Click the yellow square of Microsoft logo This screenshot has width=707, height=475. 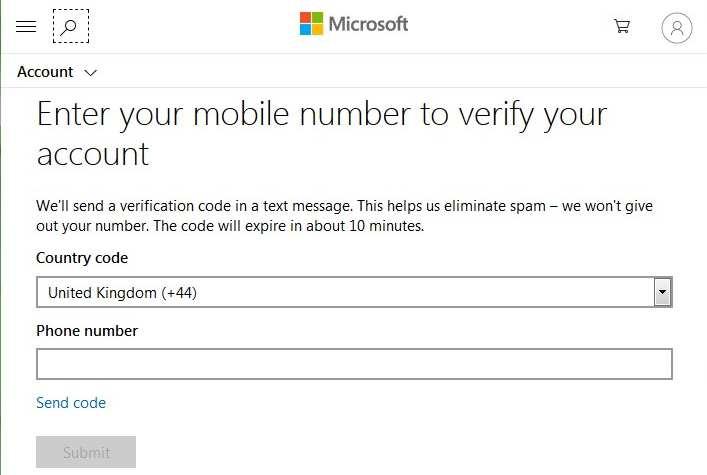point(318,30)
